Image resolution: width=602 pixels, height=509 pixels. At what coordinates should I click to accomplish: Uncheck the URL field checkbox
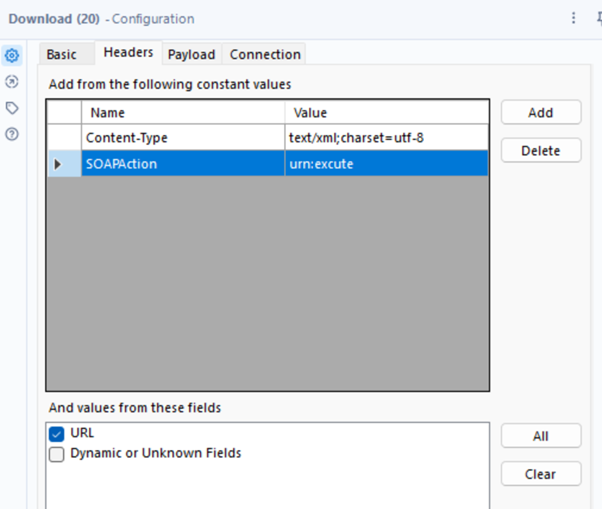pos(57,433)
